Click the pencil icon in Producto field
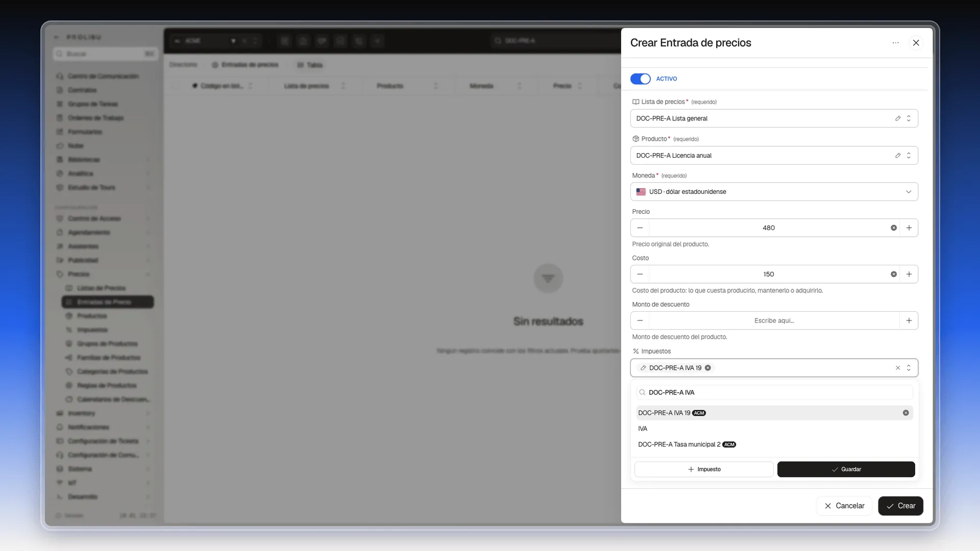 coord(898,156)
